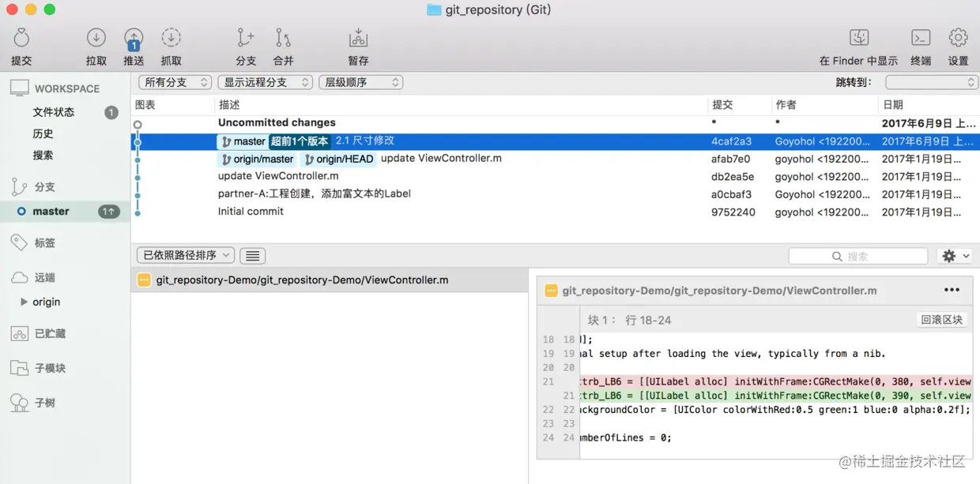Image resolution: width=980 pixels, height=484 pixels.
Task: Click the 1↑ ahead badge on master
Action: click(109, 212)
